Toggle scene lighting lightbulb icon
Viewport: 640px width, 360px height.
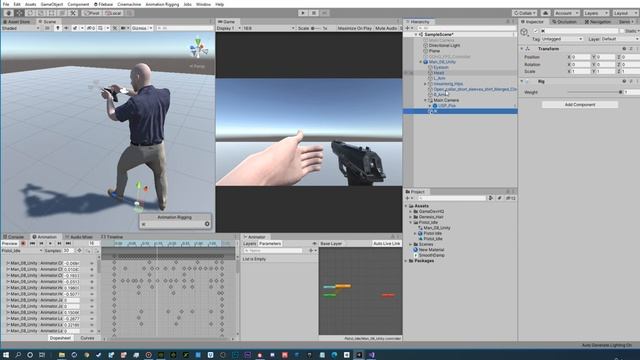(x=58, y=28)
